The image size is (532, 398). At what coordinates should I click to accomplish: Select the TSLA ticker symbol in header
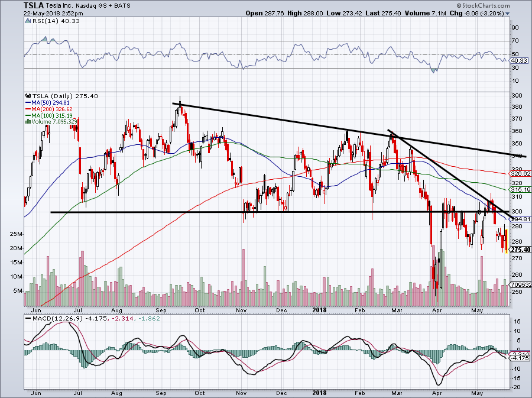34,5
